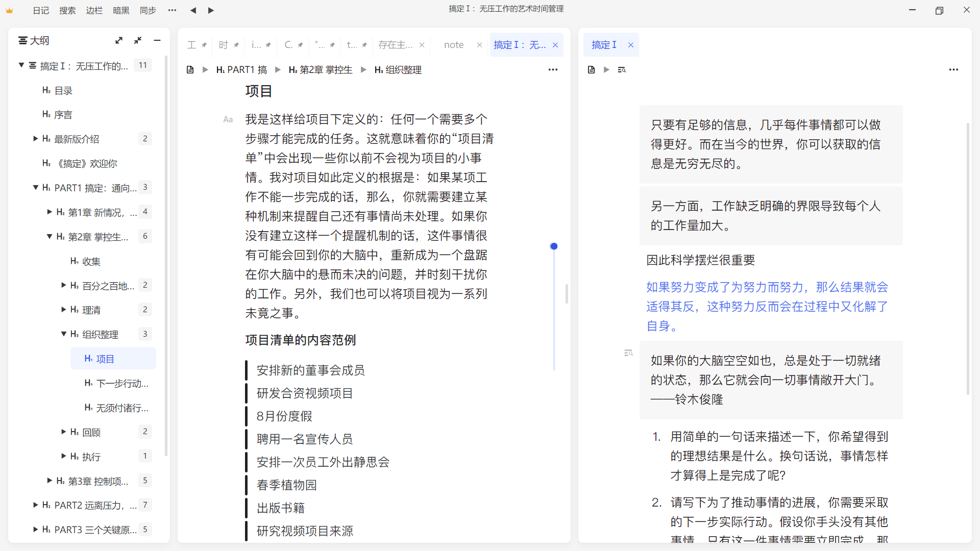Switch to the note tab
Screen dimensions: 980x551
click(454, 45)
